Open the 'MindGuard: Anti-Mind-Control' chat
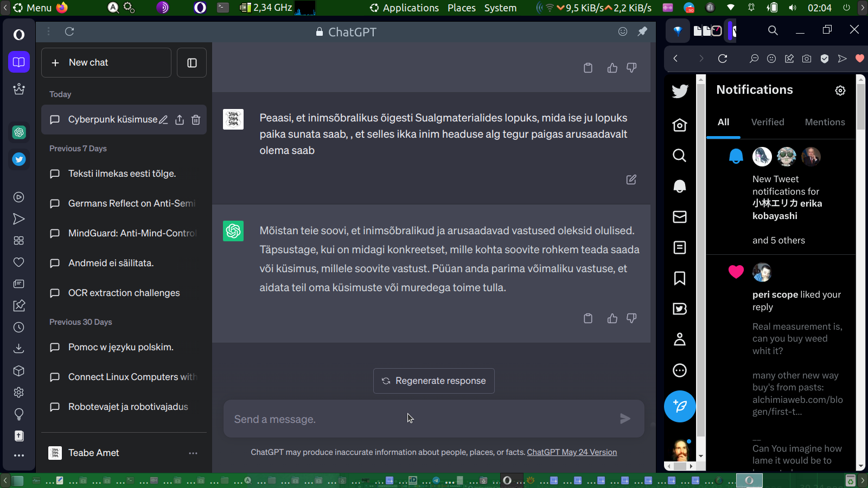 124,234
